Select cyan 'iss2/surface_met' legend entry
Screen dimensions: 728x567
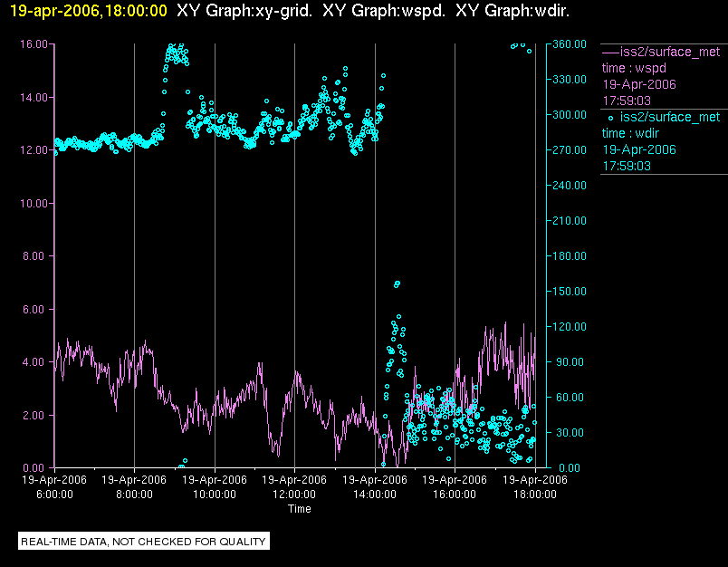[x=670, y=117]
